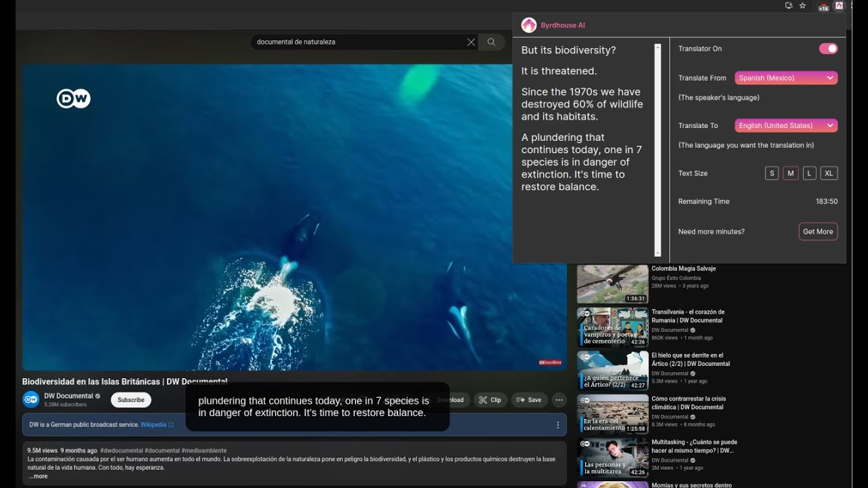The width and height of the screenshot is (868, 488).
Task: Open the Translate From Spanish (Mexico) dropdown
Action: pos(786,78)
